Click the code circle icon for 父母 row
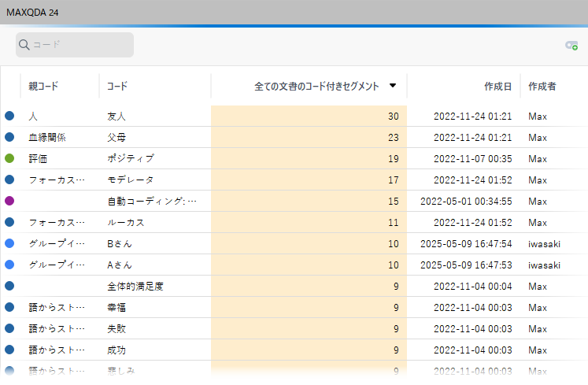This screenshot has width=588, height=385. [9, 137]
